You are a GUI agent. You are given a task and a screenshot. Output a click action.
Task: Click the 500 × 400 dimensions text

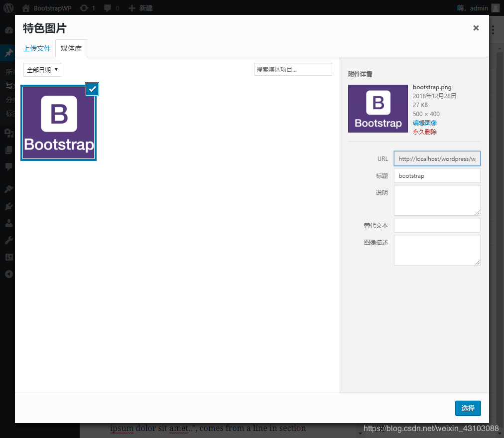point(426,114)
